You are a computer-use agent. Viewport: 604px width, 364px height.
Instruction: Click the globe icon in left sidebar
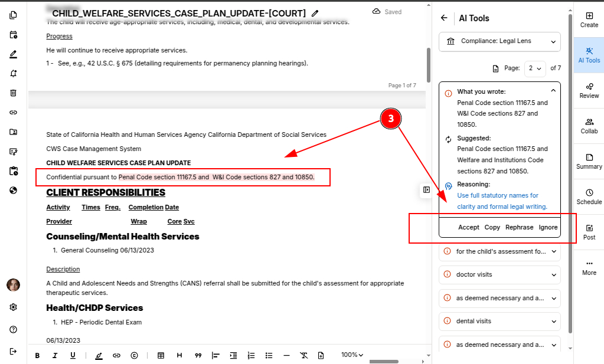point(13,190)
